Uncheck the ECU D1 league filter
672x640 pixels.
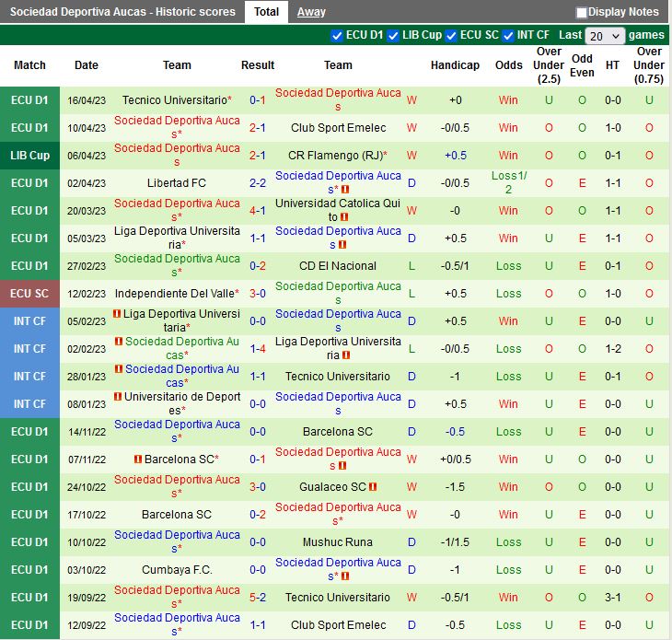point(337,35)
